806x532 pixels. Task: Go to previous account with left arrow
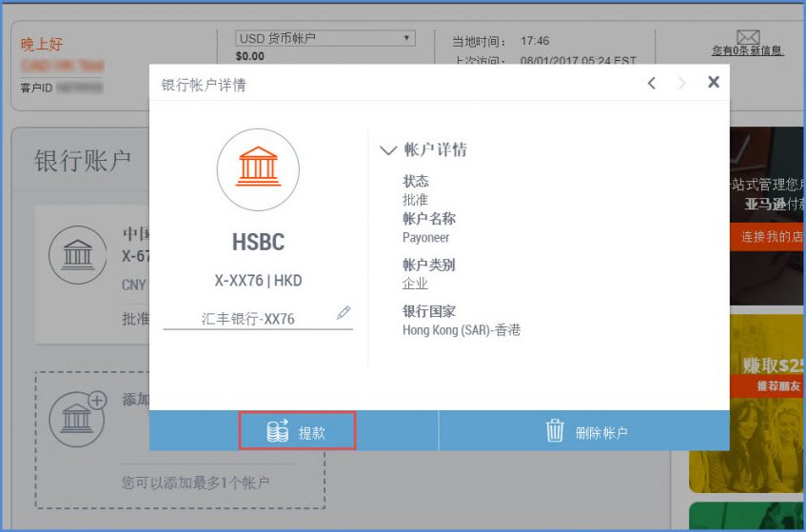coord(652,84)
